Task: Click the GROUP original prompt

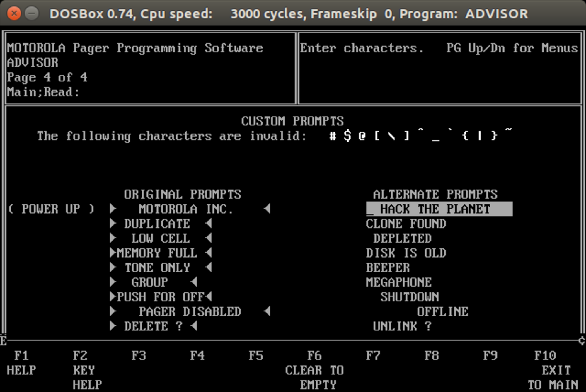Action: click(150, 282)
